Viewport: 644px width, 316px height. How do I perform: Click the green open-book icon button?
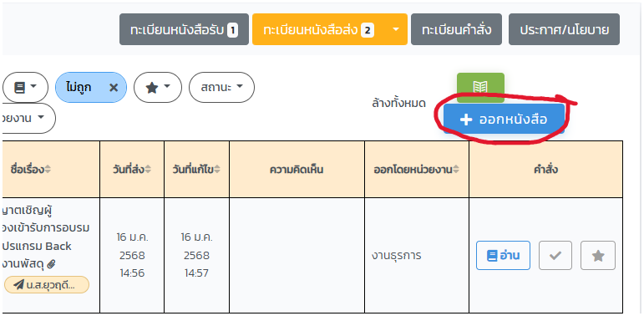480,87
